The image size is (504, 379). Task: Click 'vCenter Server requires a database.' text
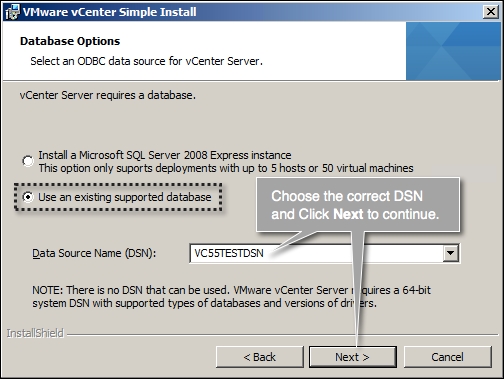coord(108,95)
